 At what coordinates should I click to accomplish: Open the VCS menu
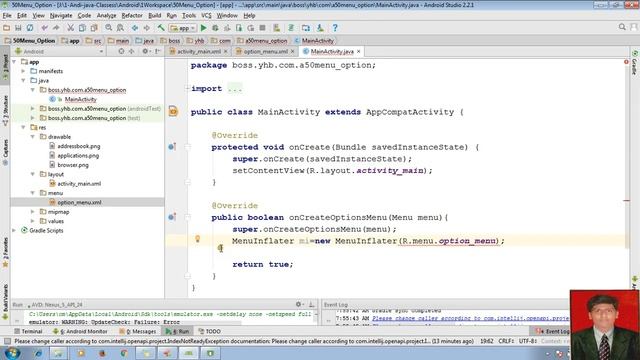(x=206, y=16)
